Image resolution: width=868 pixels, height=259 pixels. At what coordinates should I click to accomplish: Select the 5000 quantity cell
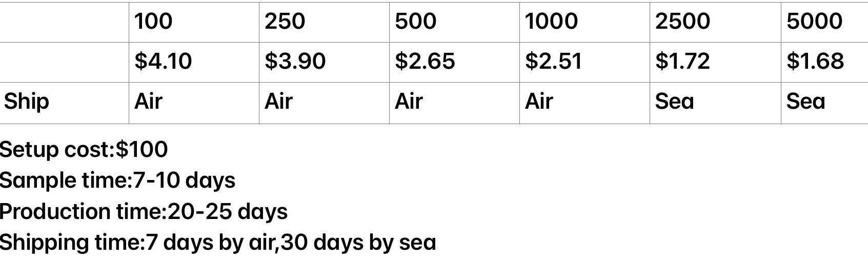[x=824, y=22]
